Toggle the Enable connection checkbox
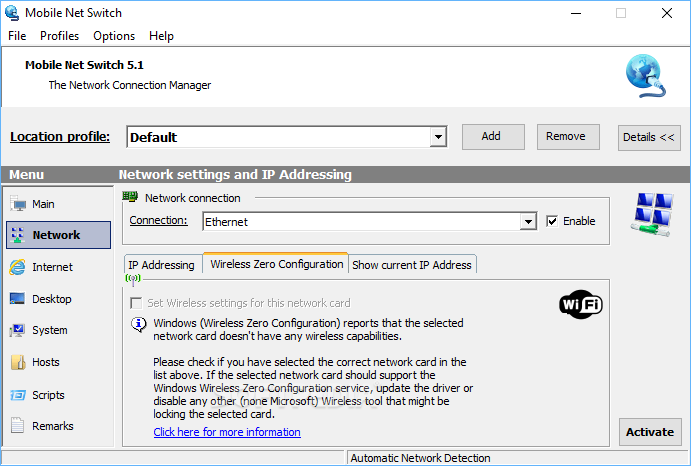The width and height of the screenshot is (691, 466). click(x=552, y=221)
